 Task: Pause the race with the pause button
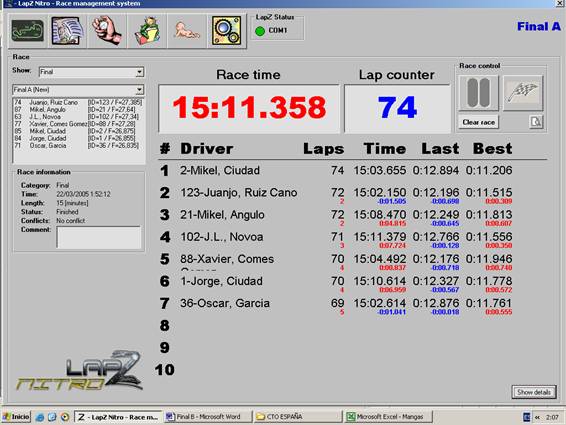point(478,93)
